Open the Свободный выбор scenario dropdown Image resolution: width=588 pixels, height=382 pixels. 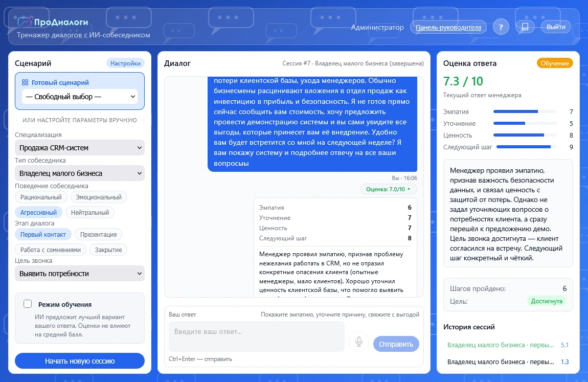pyautogui.click(x=79, y=97)
